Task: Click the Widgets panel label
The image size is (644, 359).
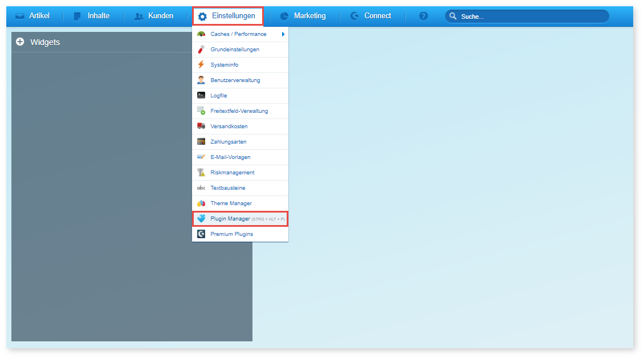Action: click(45, 42)
